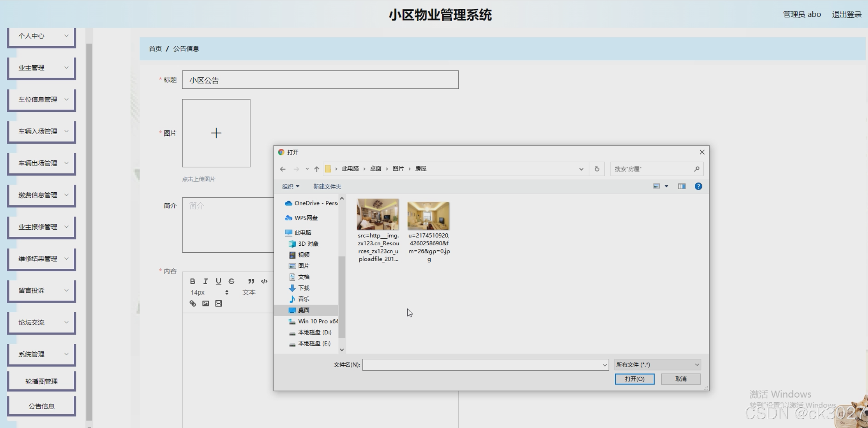Screen dimensions: 868x428
Task: Insert video using film icon
Action: [x=219, y=303]
